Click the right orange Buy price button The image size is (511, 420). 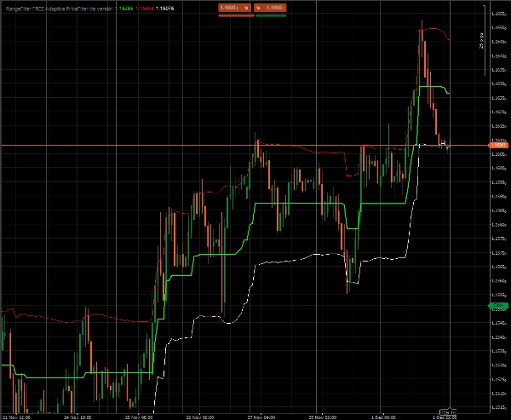coord(270,8)
